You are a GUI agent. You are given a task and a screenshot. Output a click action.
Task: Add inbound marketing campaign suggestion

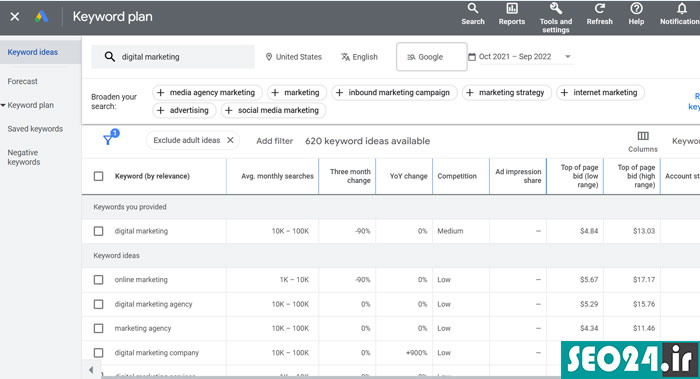pos(394,92)
